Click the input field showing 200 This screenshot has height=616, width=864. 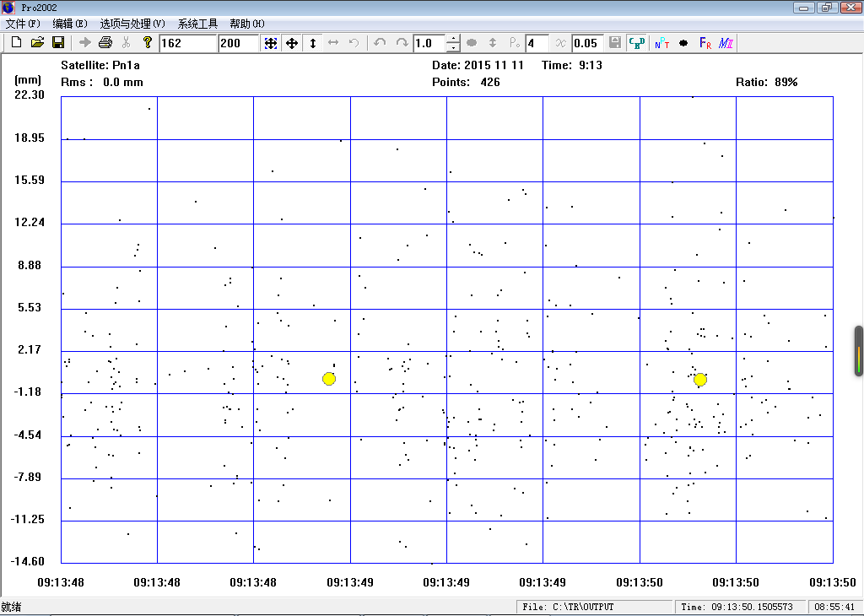(x=239, y=43)
